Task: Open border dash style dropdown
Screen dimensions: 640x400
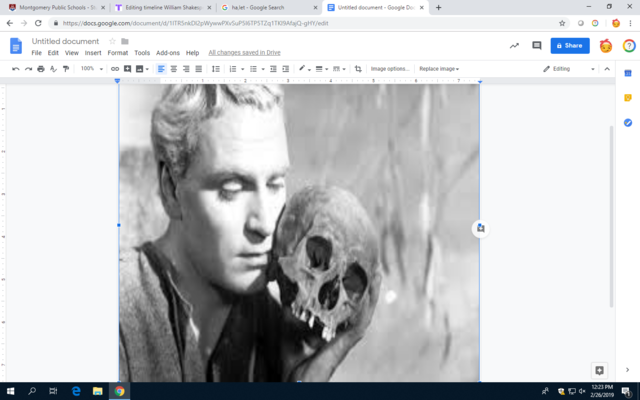Action: [339, 69]
